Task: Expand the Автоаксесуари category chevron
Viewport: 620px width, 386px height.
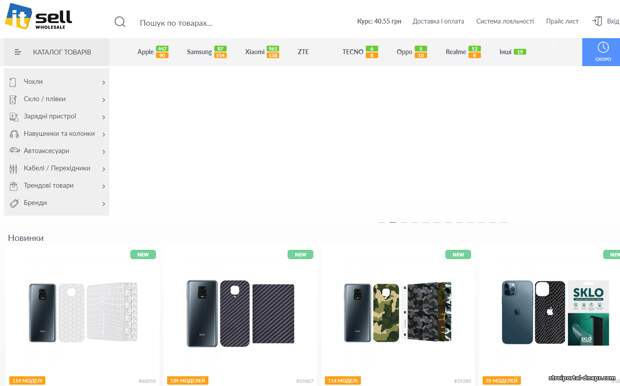Action: (103, 151)
